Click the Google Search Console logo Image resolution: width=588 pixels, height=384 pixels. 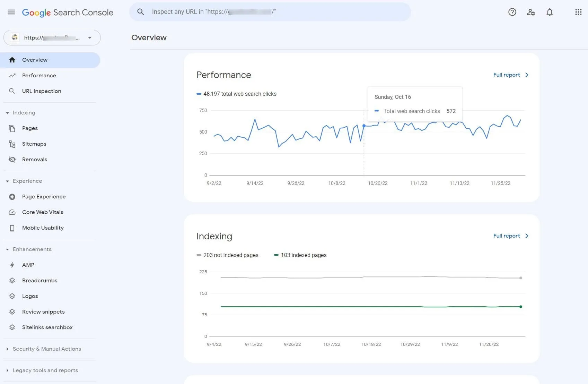click(68, 12)
